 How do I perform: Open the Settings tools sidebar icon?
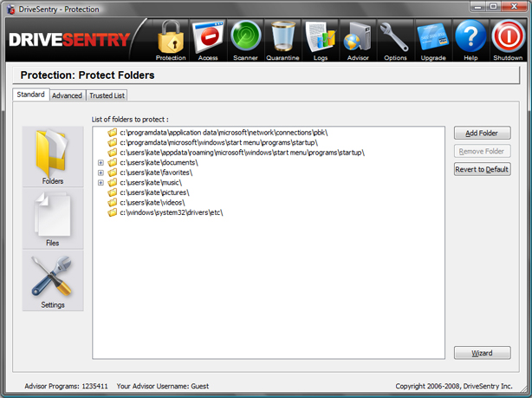[x=53, y=280]
